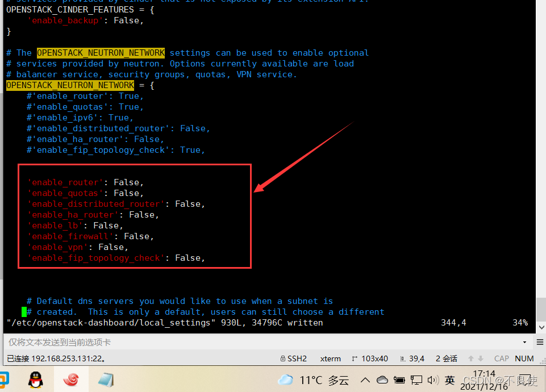This screenshot has width=546, height=392.
Task: Open the partly visible blue app at taskbar start
Action: tap(4, 380)
